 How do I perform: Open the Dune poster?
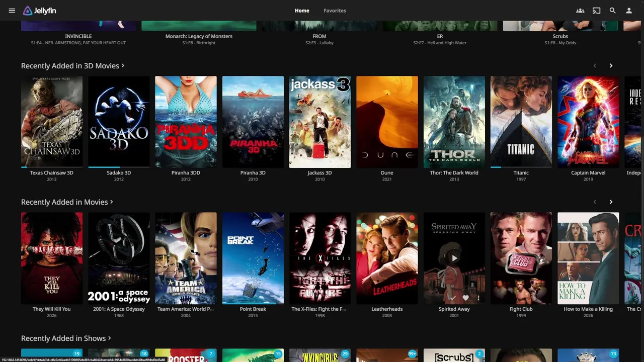[387, 122]
